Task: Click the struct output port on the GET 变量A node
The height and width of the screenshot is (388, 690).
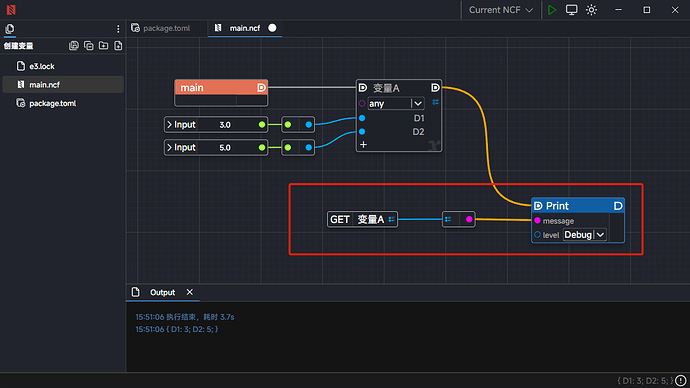Action: pyautogui.click(x=391, y=219)
